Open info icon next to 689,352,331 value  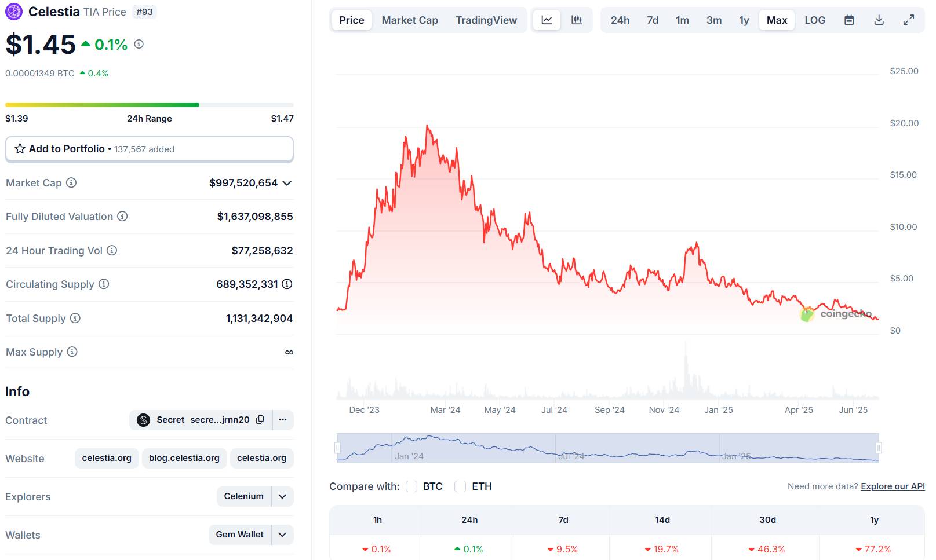coord(287,284)
